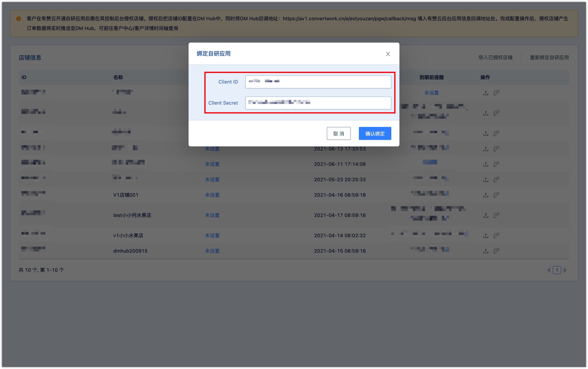Click the ID column header
Viewport: 588px width, 369px height.
pyautogui.click(x=24, y=77)
